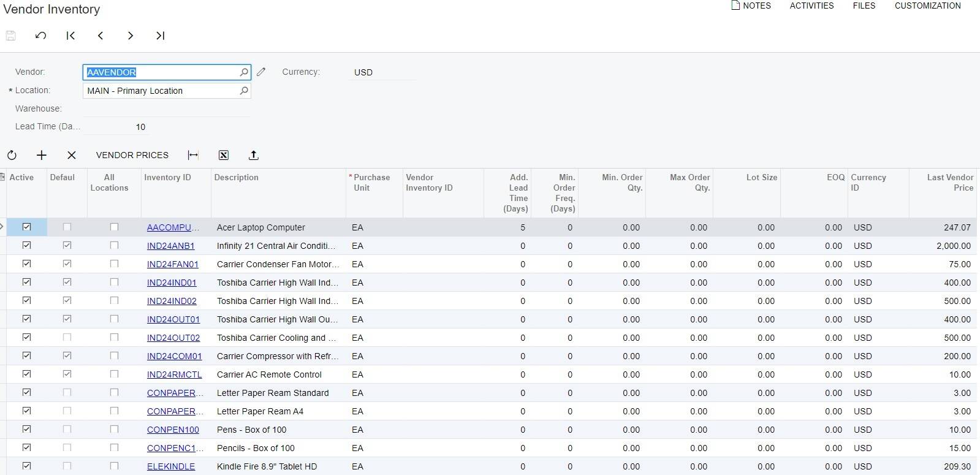Open the AACOMPU inventory link
This screenshot has width=980, height=475.
(x=173, y=227)
